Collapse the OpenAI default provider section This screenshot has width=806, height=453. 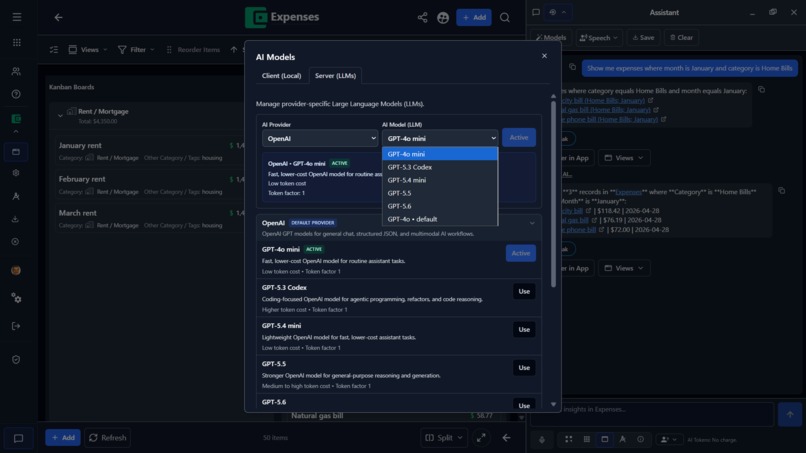(532, 223)
